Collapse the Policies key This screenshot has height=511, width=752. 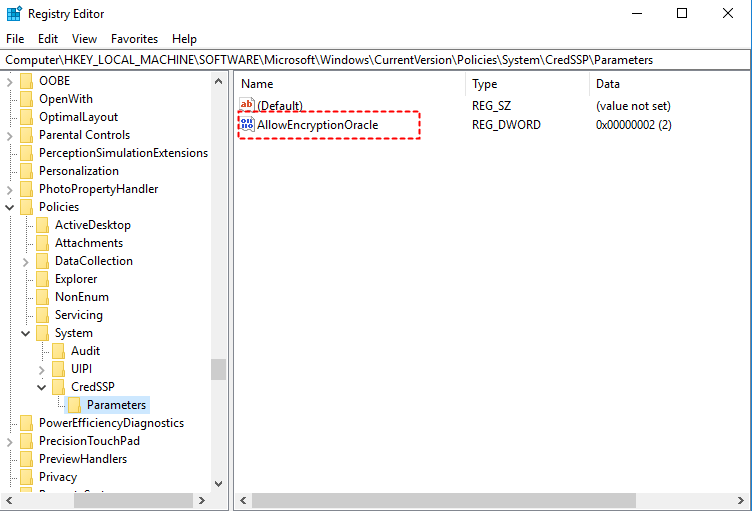(10, 207)
